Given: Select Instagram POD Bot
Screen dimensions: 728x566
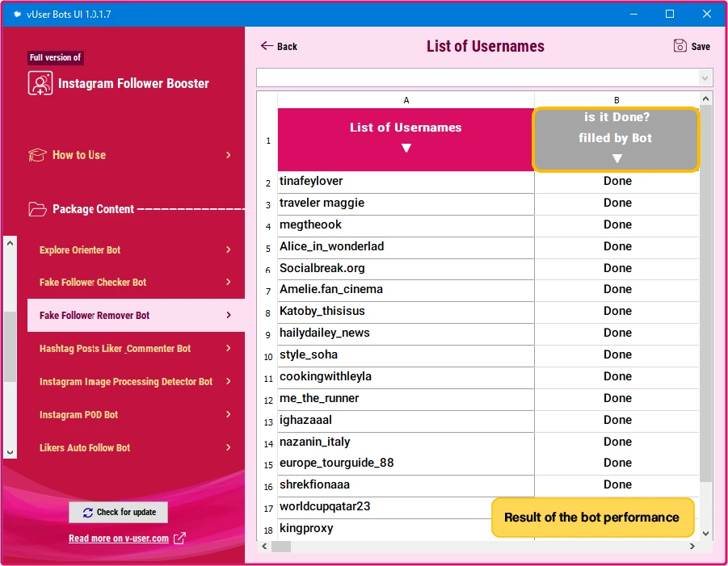Looking at the screenshot, I should tap(136, 414).
